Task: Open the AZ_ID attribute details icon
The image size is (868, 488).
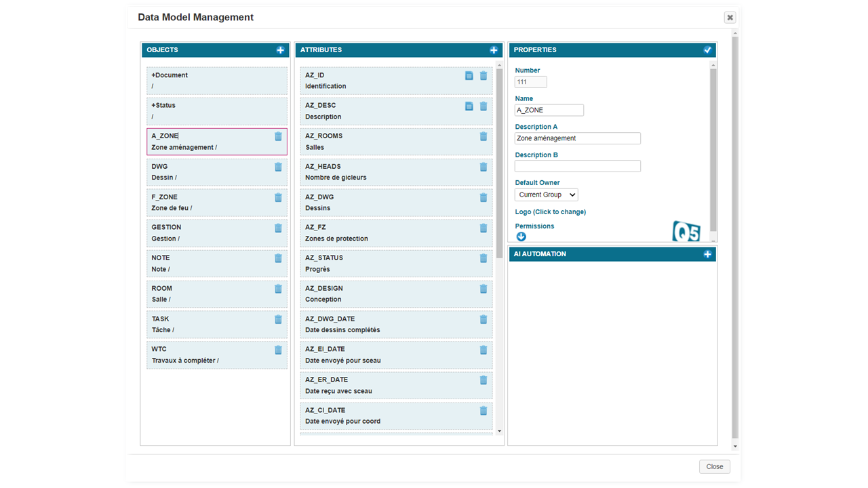Action: tap(469, 76)
